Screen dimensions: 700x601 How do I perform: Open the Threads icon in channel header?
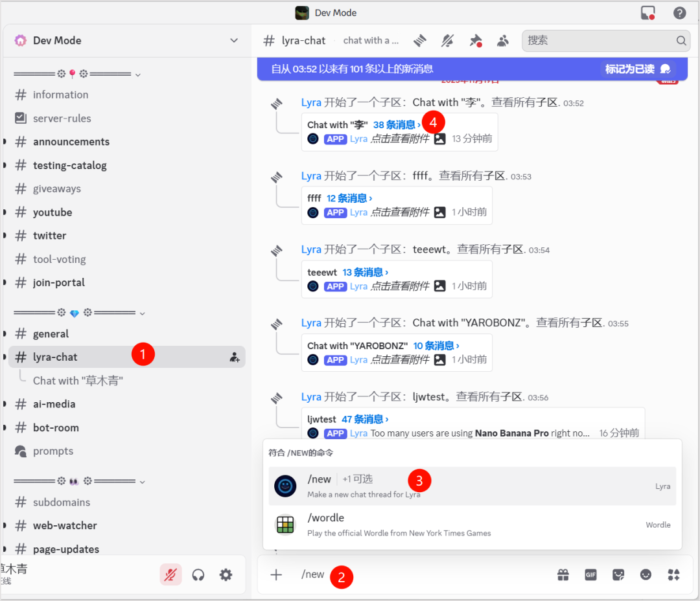(420, 41)
